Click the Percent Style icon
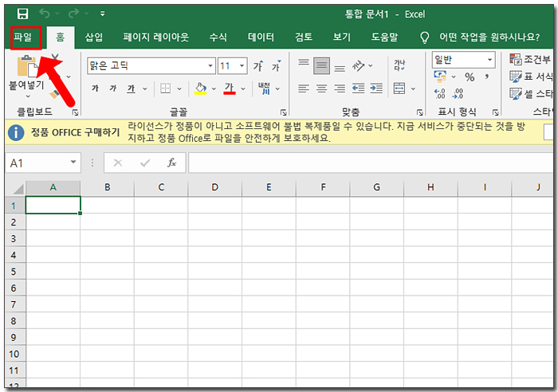558x392 pixels. click(470, 76)
